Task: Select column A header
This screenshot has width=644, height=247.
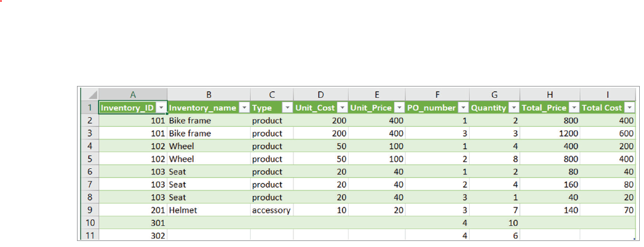Action: click(132, 94)
